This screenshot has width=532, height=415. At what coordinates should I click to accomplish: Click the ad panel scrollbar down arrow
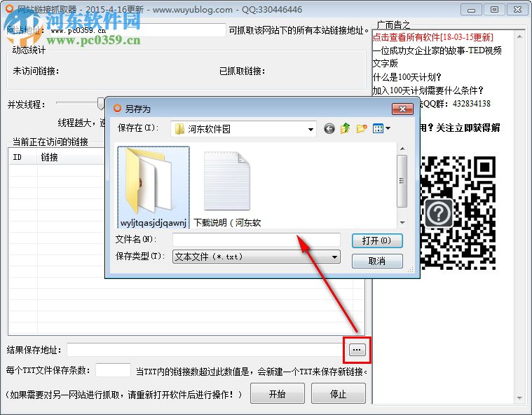click(x=519, y=397)
